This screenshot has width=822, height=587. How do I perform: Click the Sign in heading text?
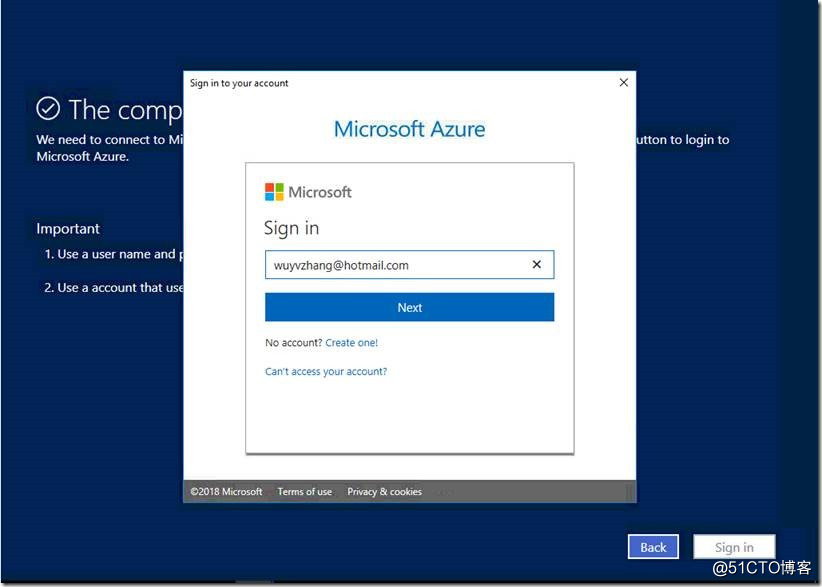(291, 228)
